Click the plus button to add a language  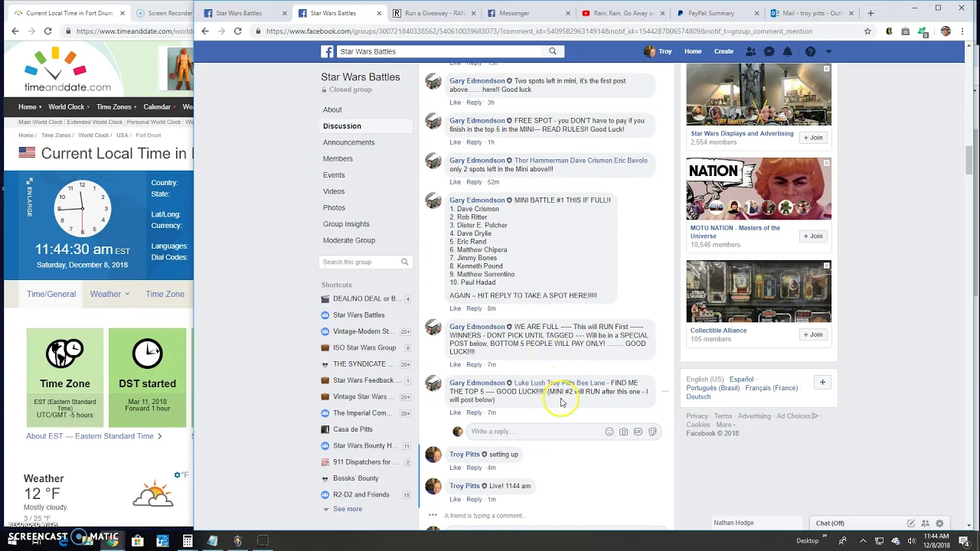[x=822, y=382]
